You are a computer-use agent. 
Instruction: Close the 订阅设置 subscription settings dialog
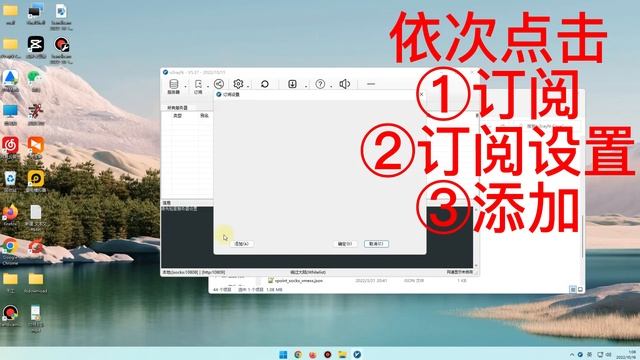tap(421, 94)
